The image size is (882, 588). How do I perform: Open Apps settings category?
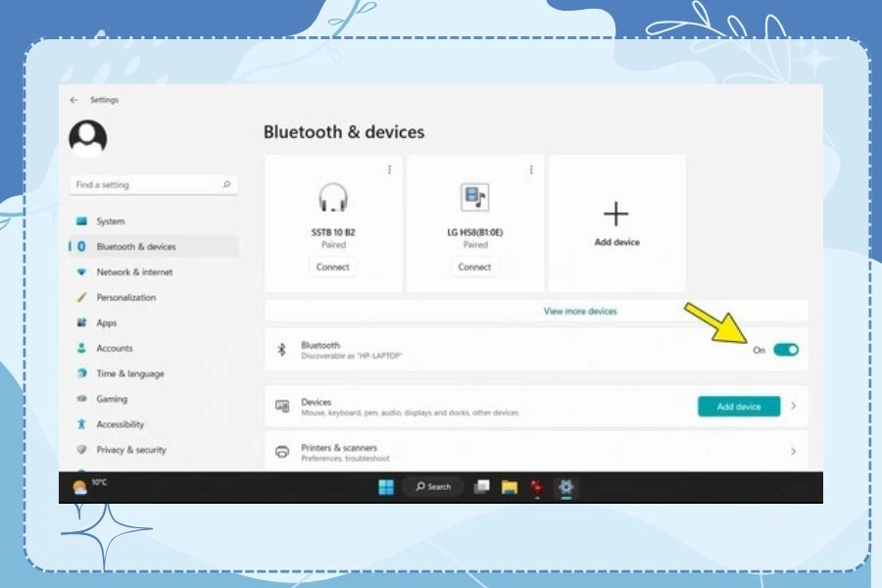(x=154, y=322)
